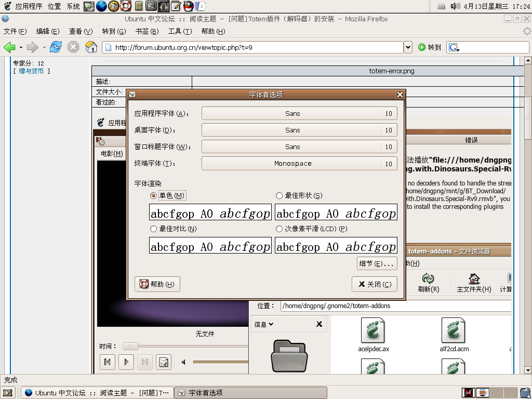Reload the page in Firefox
The image size is (532, 399).
(x=55, y=47)
